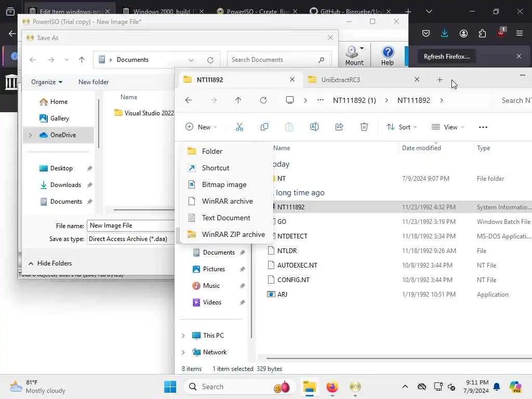Click the Rename icon in Explorer toolbar
The height and width of the screenshot is (399, 532).
[x=314, y=127]
